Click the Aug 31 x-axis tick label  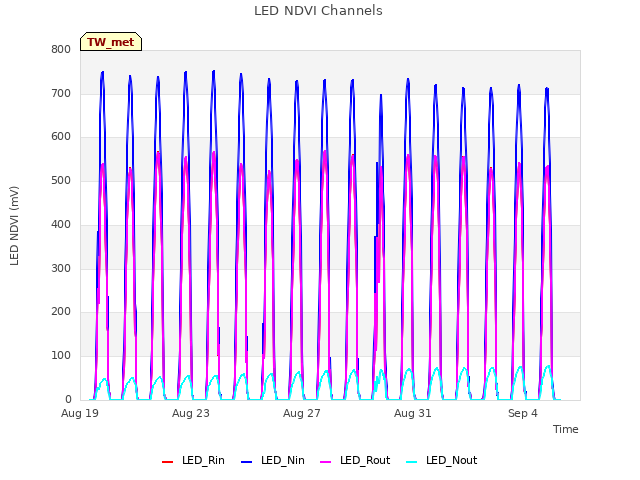click(x=413, y=413)
